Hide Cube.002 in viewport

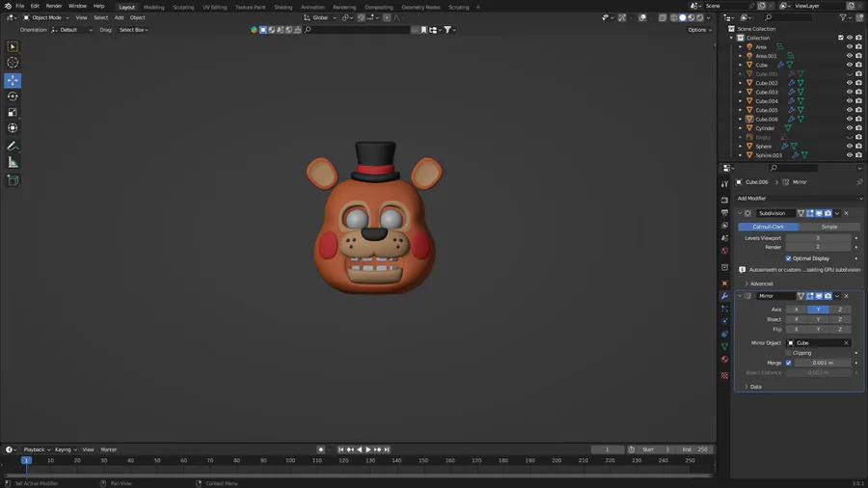(x=849, y=83)
